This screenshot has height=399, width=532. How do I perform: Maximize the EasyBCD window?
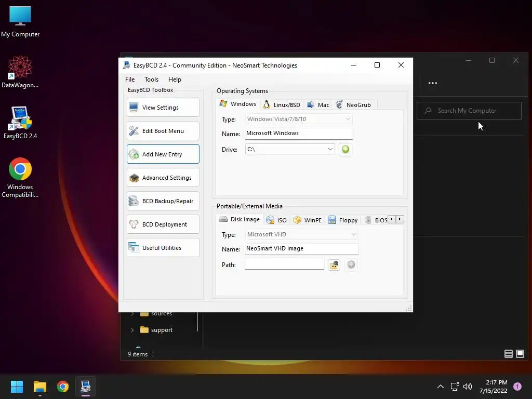(x=377, y=65)
